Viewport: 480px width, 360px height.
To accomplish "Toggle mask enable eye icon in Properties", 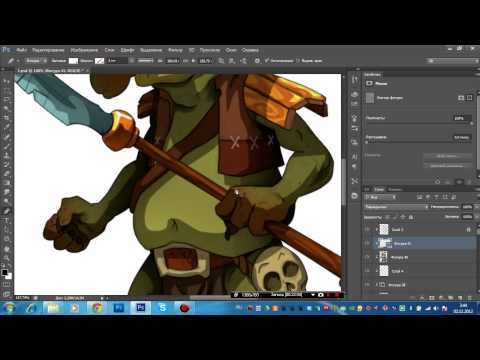I will point(459,182).
